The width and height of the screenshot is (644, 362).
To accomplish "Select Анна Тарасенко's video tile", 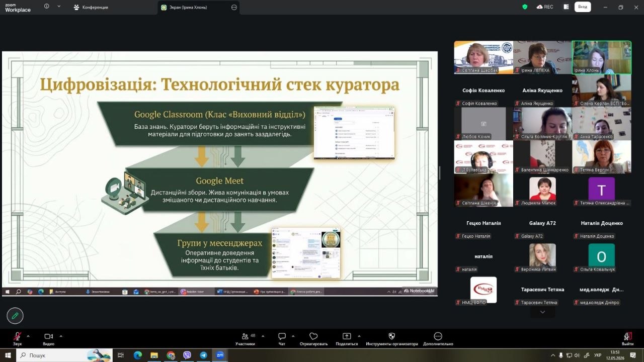I will (x=602, y=124).
